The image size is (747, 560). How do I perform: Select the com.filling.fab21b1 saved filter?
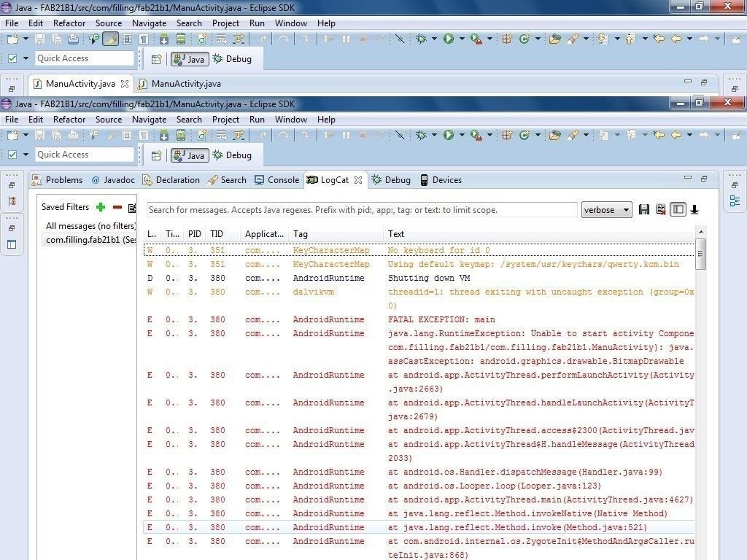(x=89, y=239)
